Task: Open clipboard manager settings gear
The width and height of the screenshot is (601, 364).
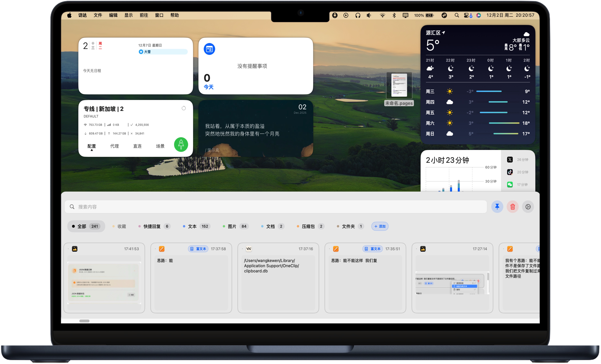Action: tap(528, 207)
